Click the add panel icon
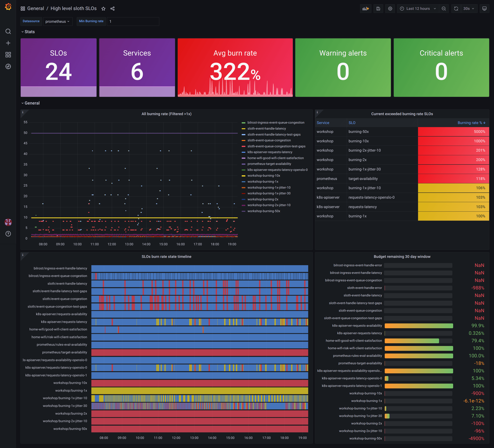The width and height of the screenshot is (494, 448). click(x=366, y=9)
